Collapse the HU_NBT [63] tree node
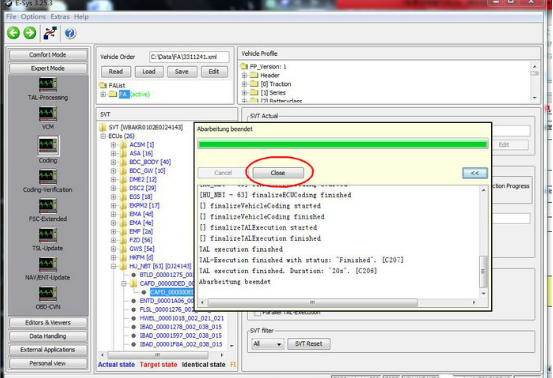The height and width of the screenshot is (378, 553). (113, 266)
